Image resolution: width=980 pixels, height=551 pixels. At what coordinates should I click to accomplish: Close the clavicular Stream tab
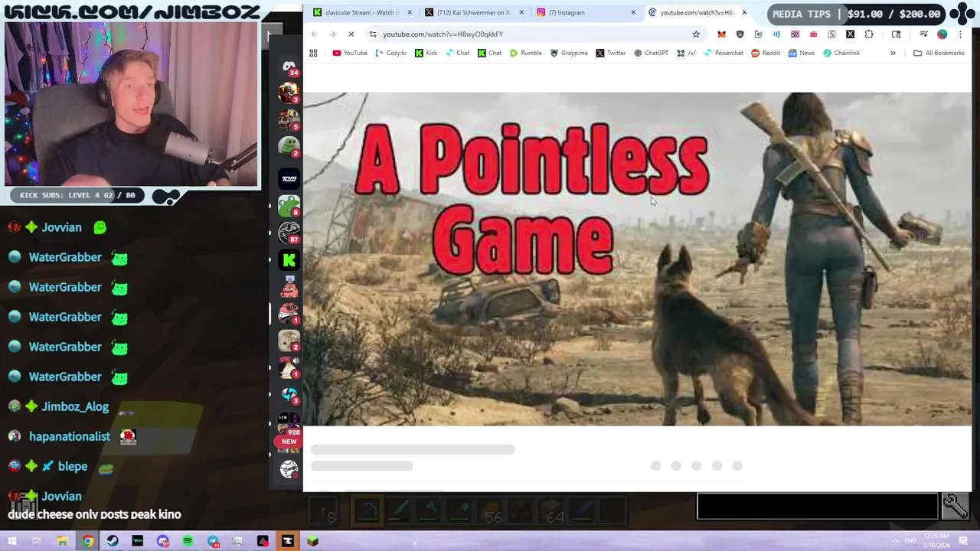(x=410, y=12)
